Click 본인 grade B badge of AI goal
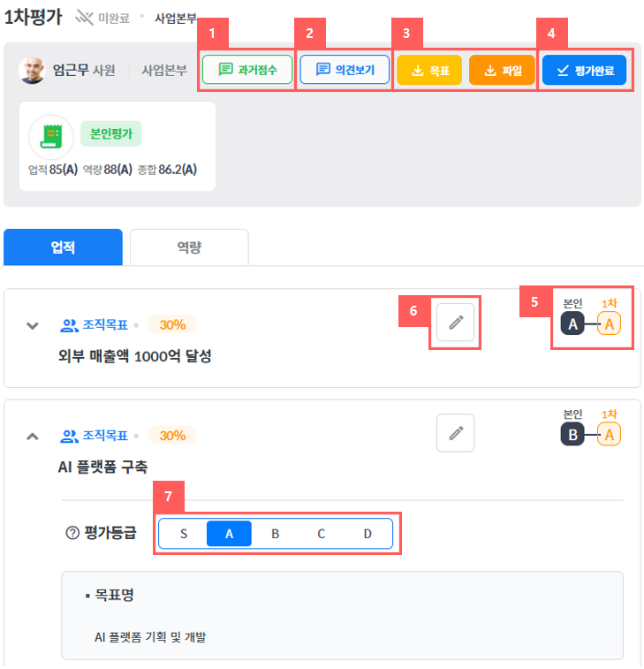Screen dimensions: 644x669 [572, 434]
